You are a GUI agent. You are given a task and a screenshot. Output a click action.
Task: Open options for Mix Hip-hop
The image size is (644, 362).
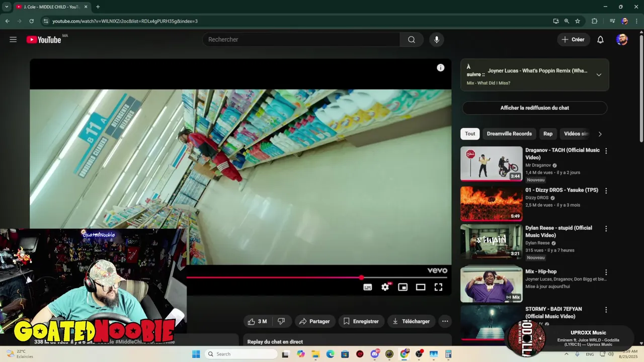606,272
